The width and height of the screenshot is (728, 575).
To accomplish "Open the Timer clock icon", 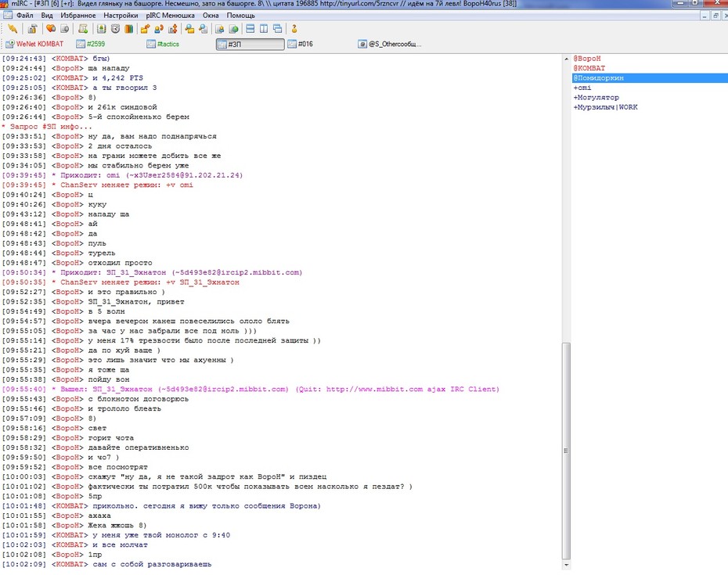I will pos(115,29).
